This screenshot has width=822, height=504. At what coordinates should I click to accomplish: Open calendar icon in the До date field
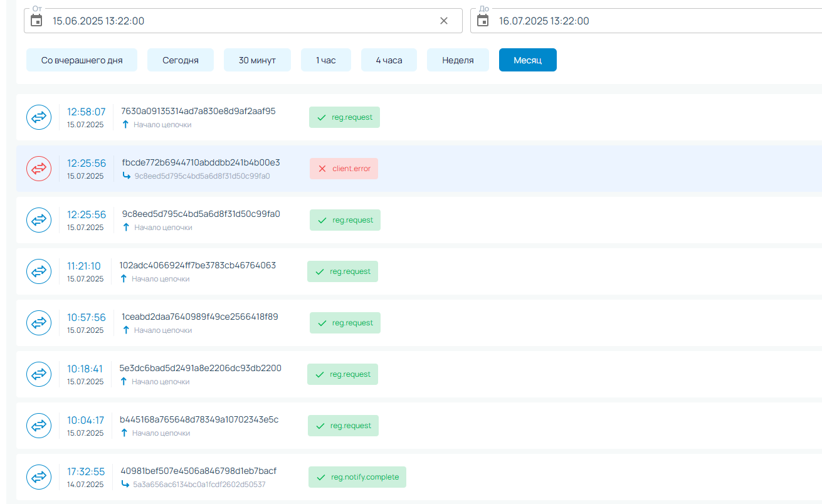[483, 21]
